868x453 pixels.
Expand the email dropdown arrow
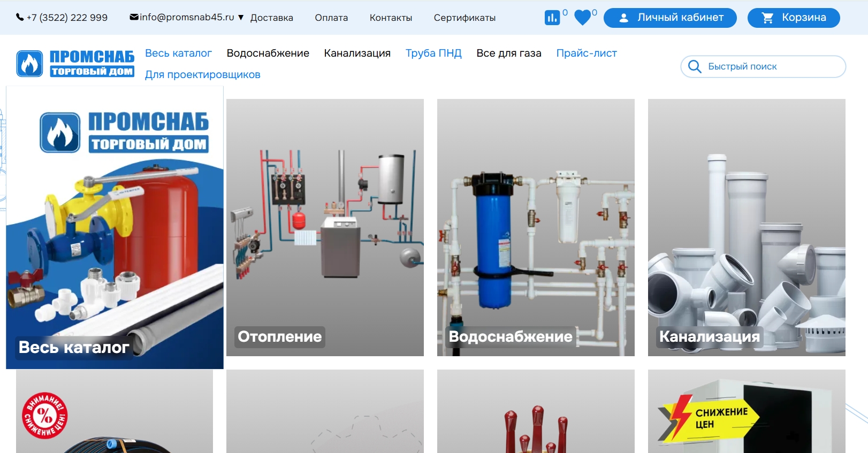pos(241,18)
